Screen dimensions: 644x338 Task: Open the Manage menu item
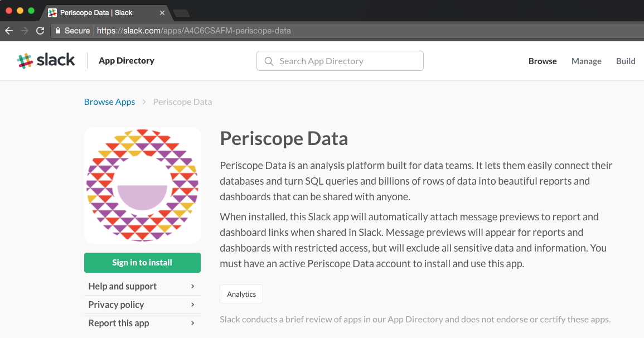click(x=586, y=61)
